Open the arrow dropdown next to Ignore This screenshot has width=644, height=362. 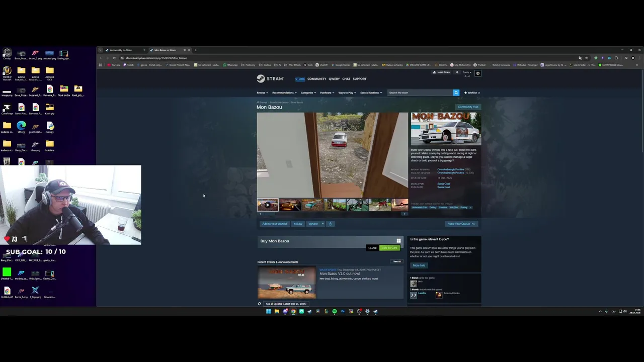[x=322, y=224]
